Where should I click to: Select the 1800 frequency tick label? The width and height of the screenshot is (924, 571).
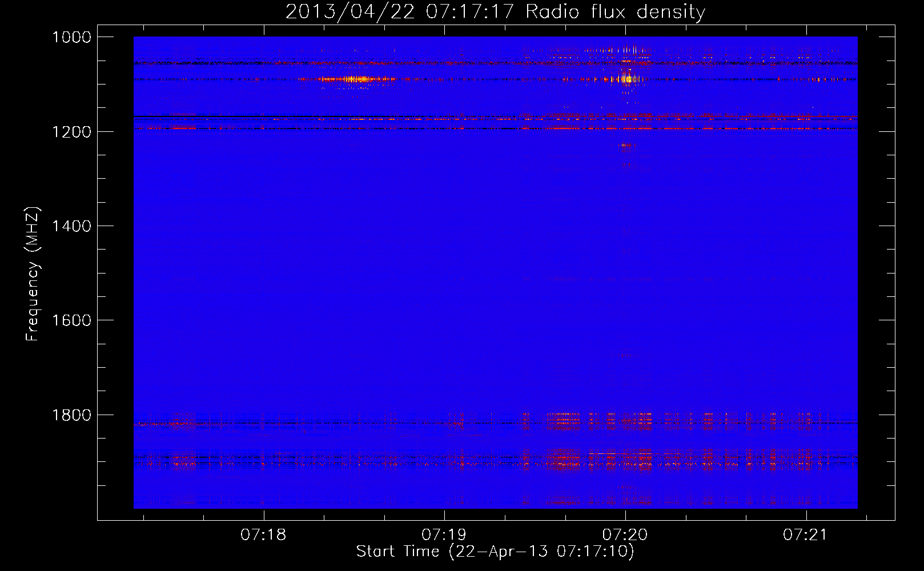71,415
